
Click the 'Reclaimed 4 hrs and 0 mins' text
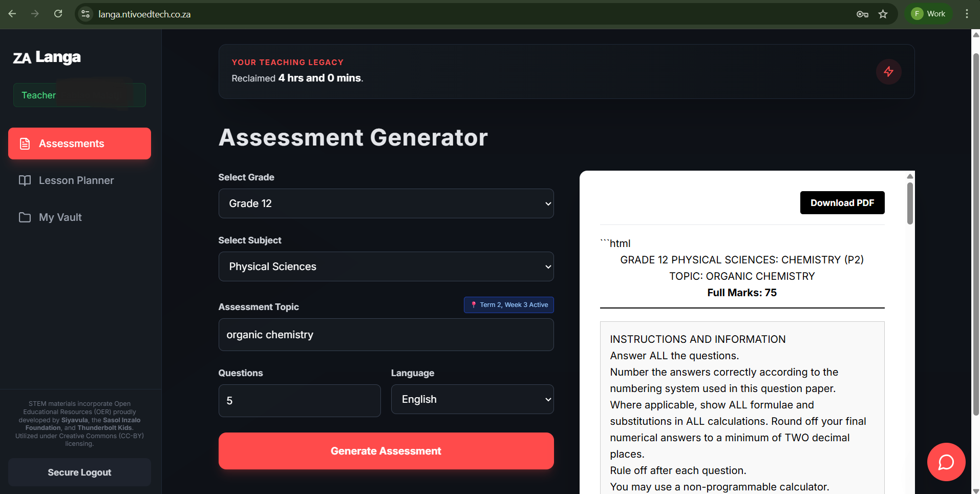pyautogui.click(x=297, y=78)
